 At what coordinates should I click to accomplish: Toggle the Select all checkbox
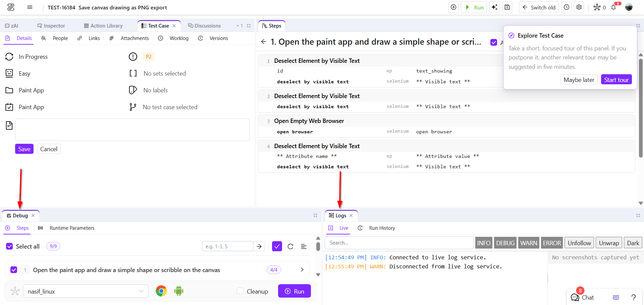[x=9, y=246]
